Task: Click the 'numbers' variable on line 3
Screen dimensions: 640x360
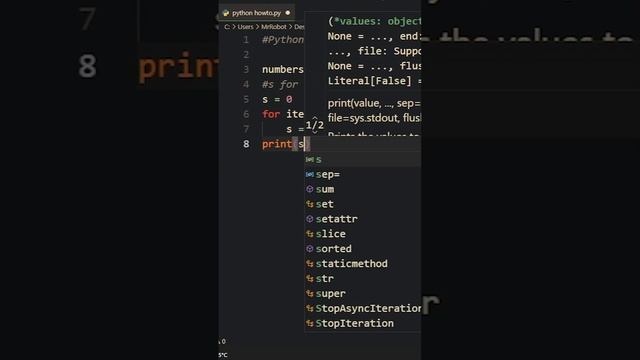Action: click(x=282, y=69)
